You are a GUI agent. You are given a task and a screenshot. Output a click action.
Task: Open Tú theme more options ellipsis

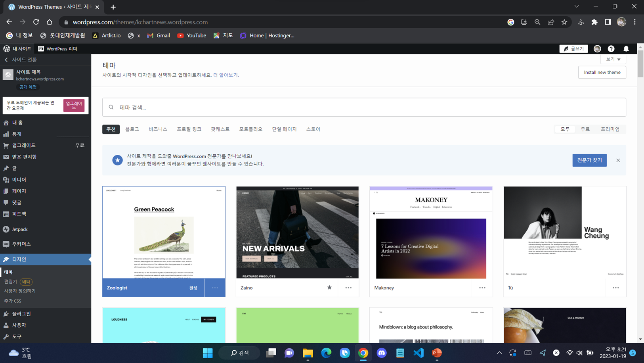[x=615, y=288]
